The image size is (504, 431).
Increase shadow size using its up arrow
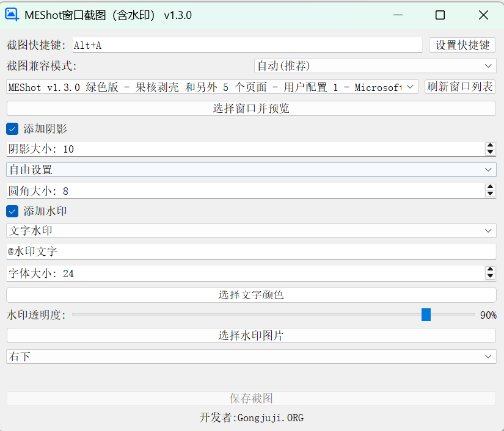(x=491, y=145)
